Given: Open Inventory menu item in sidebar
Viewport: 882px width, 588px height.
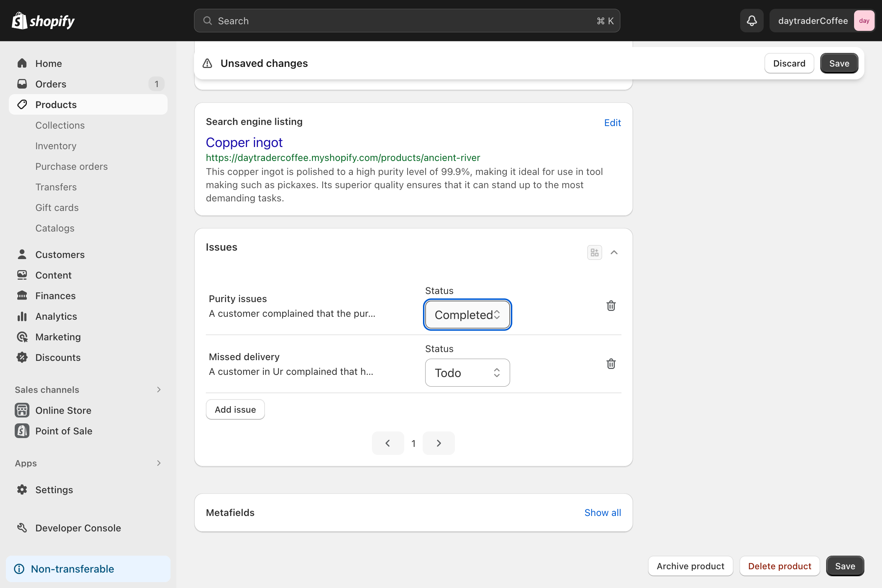Looking at the screenshot, I should click(56, 146).
